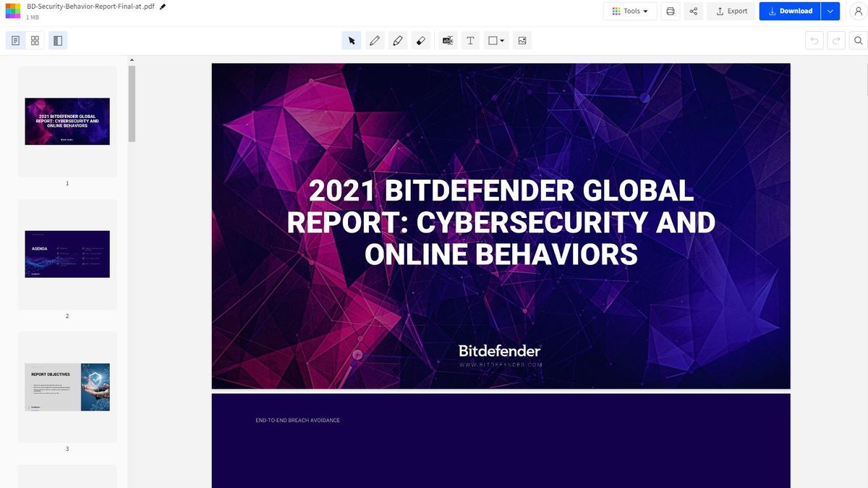Select the pencil drawing tool
This screenshot has height=488, width=868.
[375, 41]
